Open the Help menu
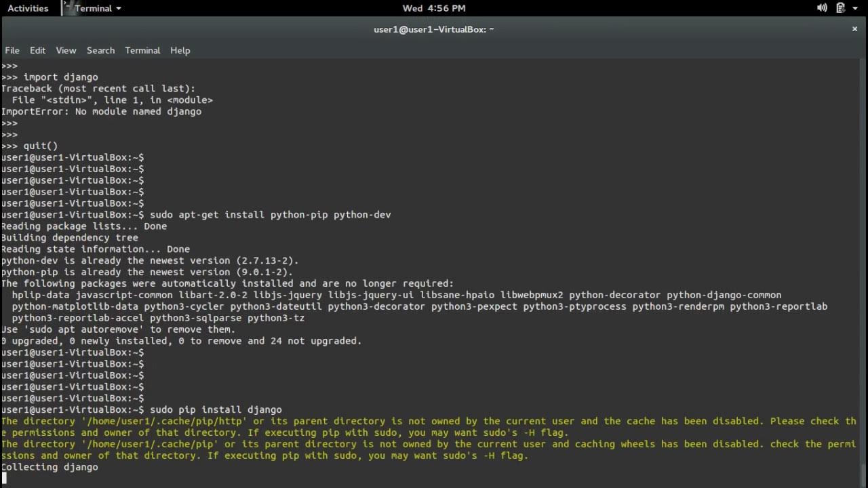 pyautogui.click(x=180, y=50)
